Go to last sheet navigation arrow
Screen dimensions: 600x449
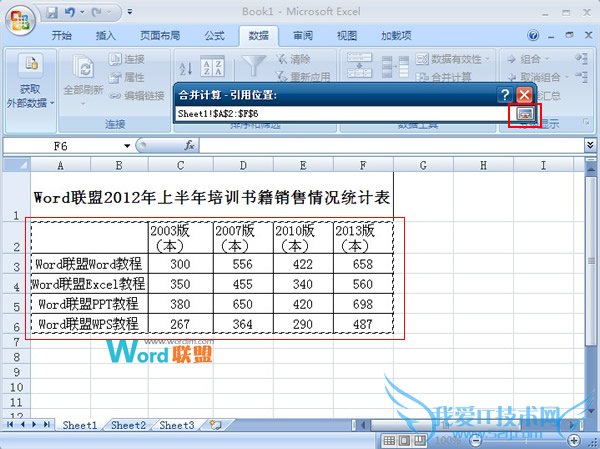coord(47,425)
